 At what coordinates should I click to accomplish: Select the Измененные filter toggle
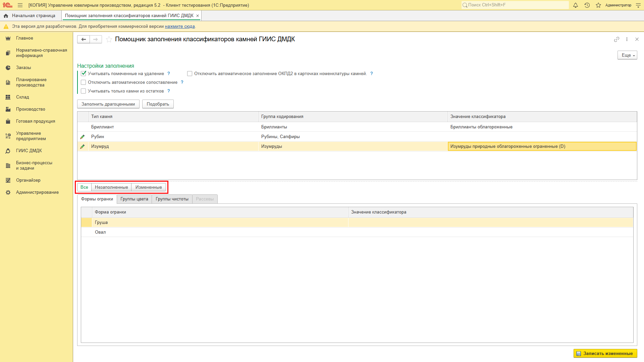click(149, 187)
